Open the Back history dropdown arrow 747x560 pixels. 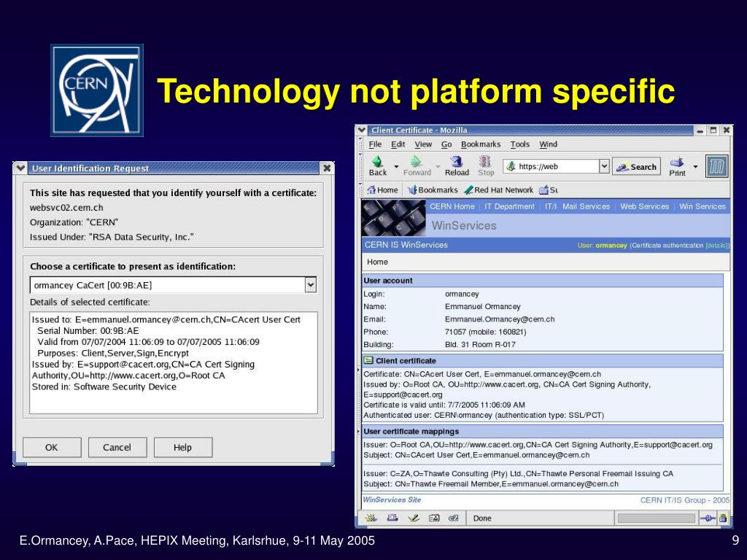pyautogui.click(x=396, y=166)
